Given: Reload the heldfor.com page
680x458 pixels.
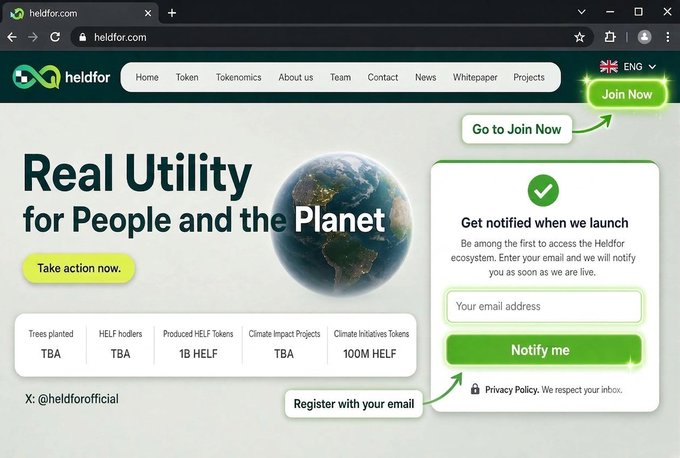Looking at the screenshot, I should point(55,37).
